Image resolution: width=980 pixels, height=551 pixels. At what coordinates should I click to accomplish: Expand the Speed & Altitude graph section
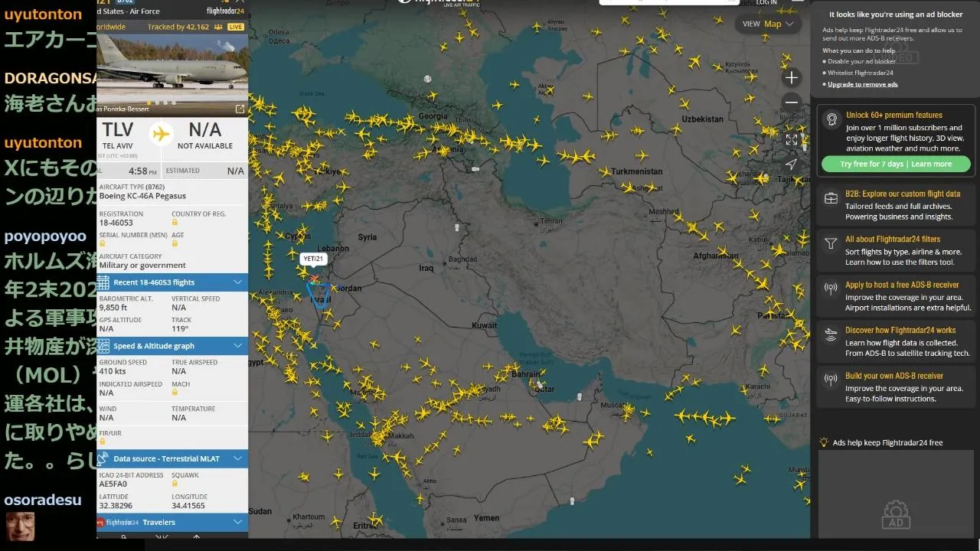point(172,346)
